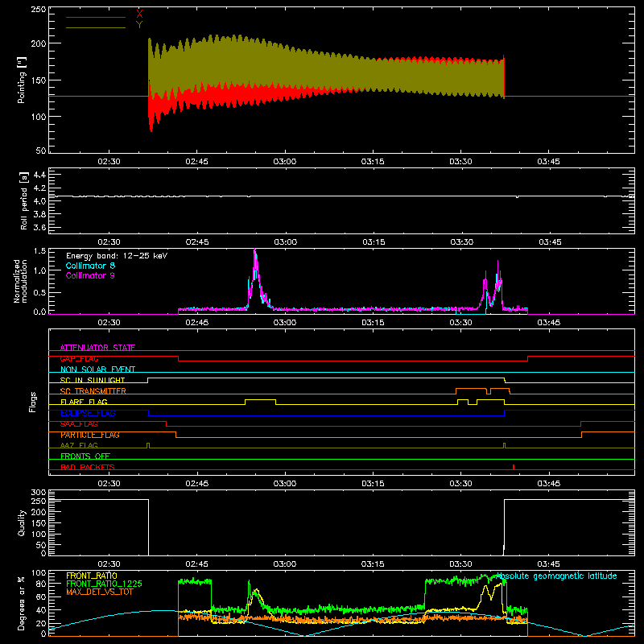Click the orange MAX_DET_VS_TOT legend label
Image resolution: width=644 pixels, height=644 pixels.
pyautogui.click(x=100, y=592)
